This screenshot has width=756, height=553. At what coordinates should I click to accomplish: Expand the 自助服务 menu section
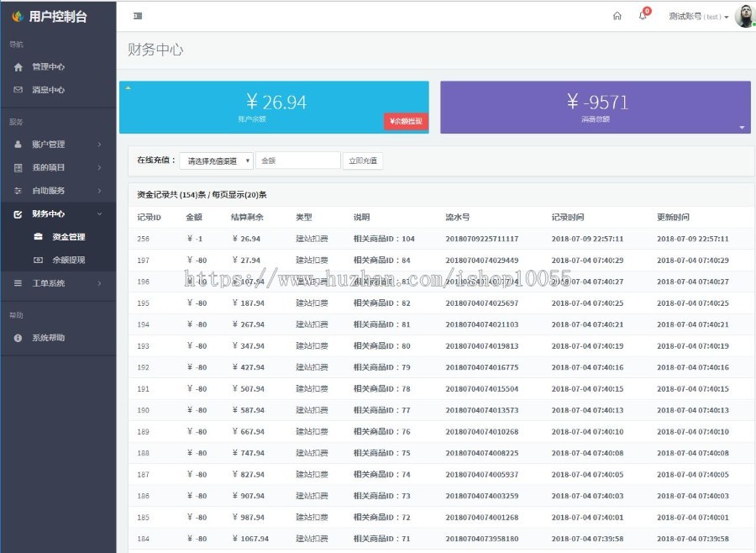pos(57,191)
